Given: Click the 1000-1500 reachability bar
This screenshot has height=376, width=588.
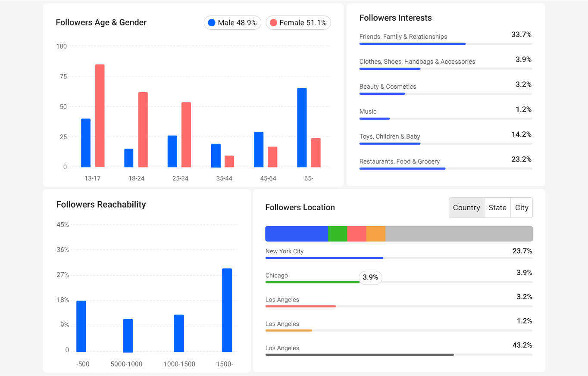Looking at the screenshot, I should (179, 333).
